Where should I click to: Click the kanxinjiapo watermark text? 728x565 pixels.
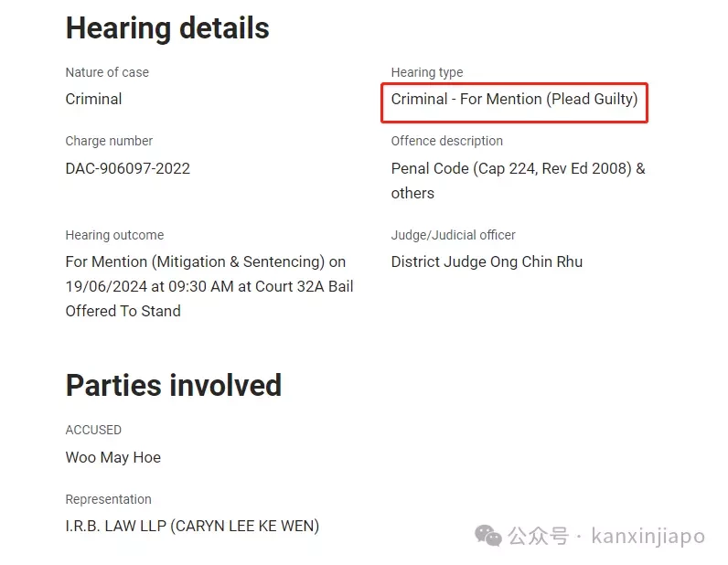[x=648, y=537]
